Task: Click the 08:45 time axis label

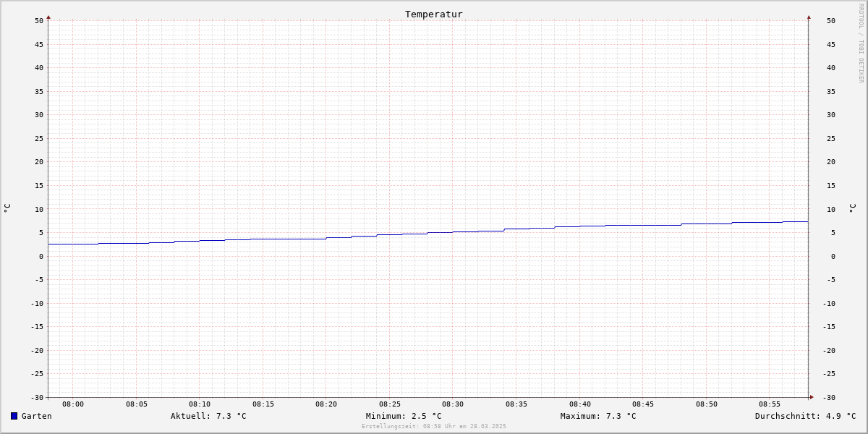Action: click(x=643, y=404)
